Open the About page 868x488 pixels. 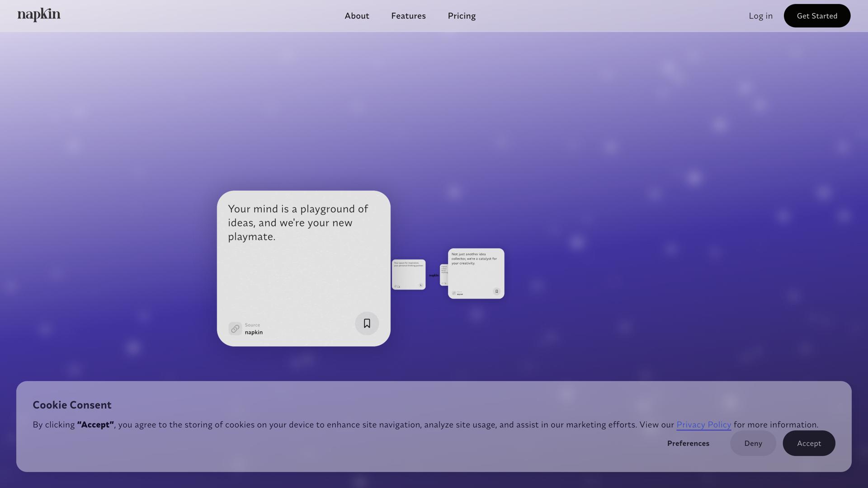(x=357, y=16)
